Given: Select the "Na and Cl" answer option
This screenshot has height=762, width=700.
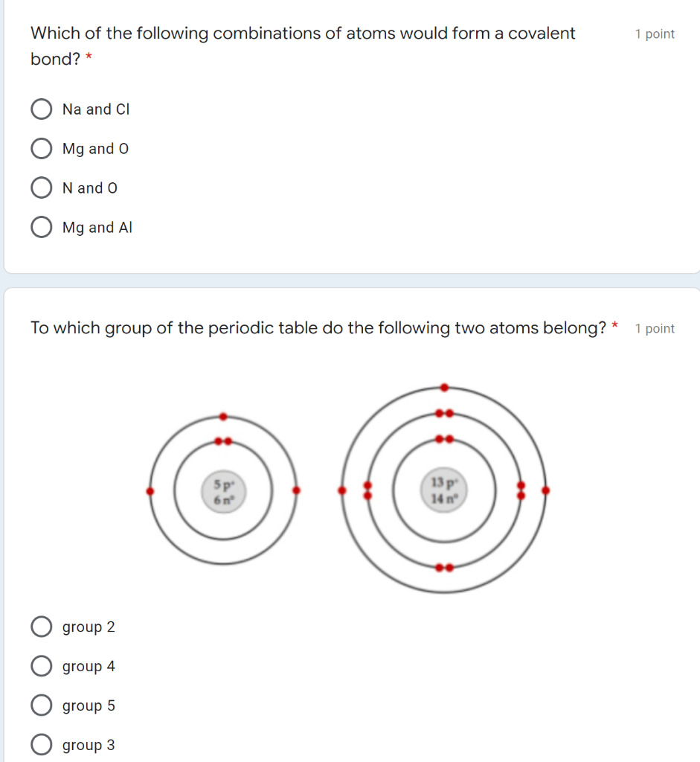Looking at the screenshot, I should click(42, 109).
